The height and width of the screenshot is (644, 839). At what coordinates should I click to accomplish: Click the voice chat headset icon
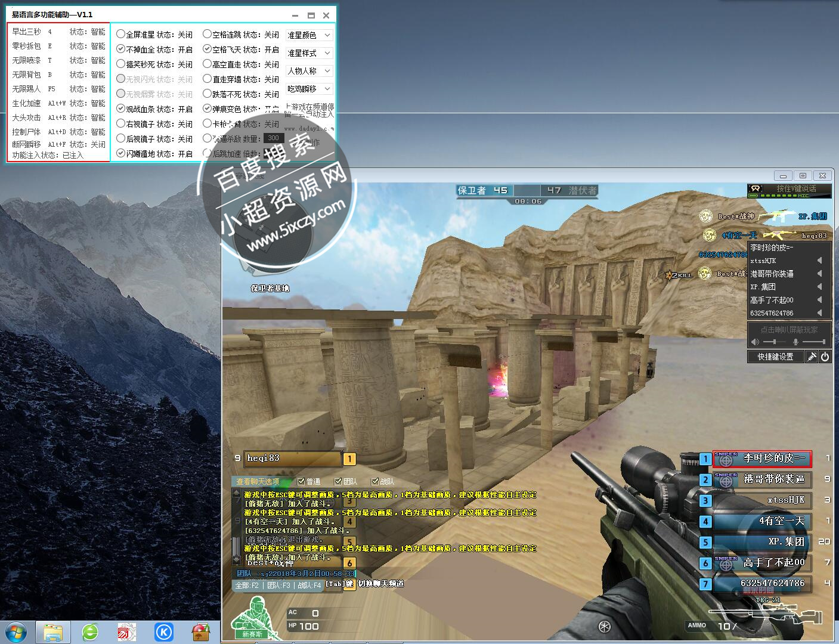pos(756,190)
